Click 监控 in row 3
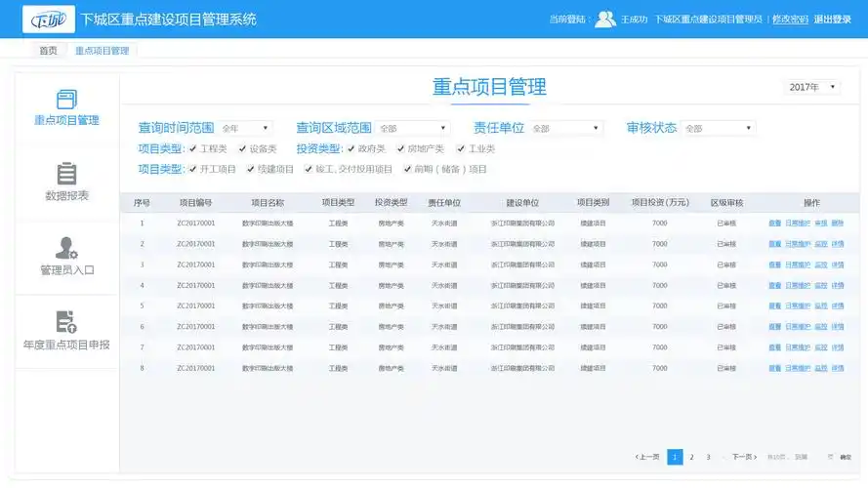The height and width of the screenshot is (488, 868). (x=821, y=265)
